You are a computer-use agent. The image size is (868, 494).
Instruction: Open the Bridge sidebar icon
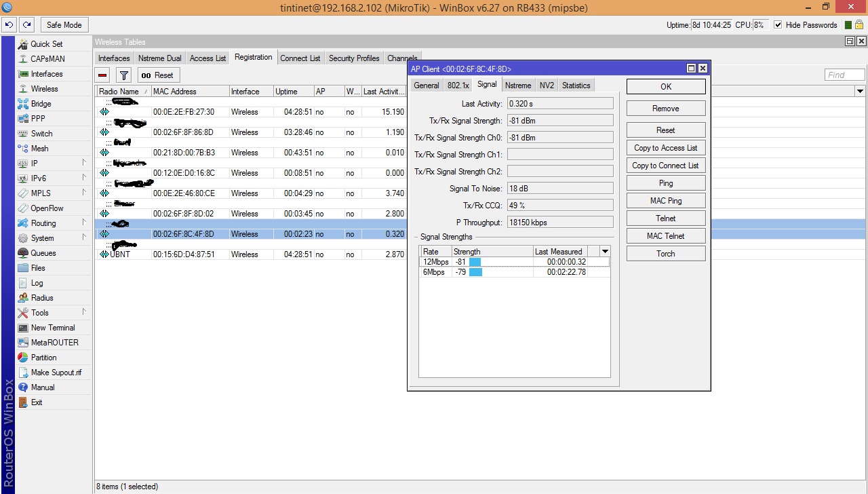23,104
